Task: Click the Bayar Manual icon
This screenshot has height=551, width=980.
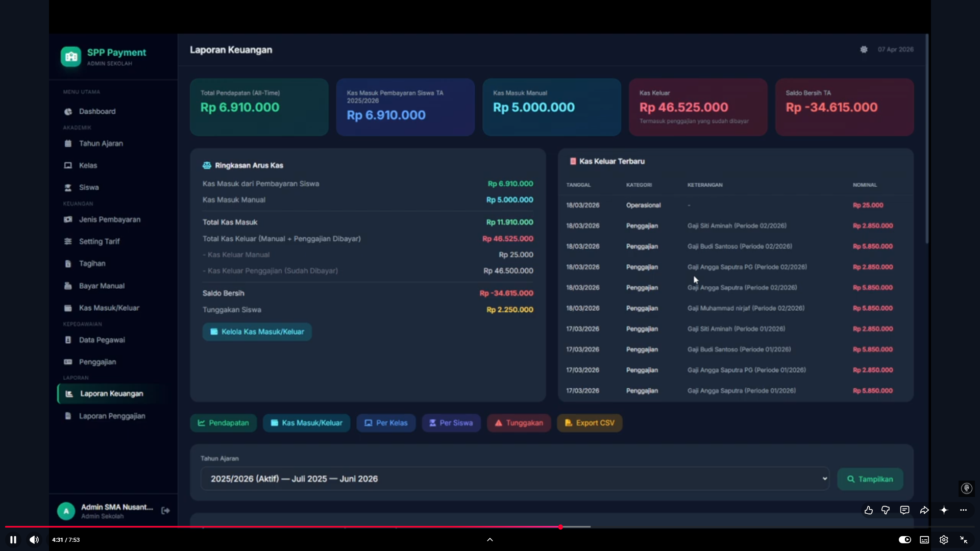Action: coord(68,286)
